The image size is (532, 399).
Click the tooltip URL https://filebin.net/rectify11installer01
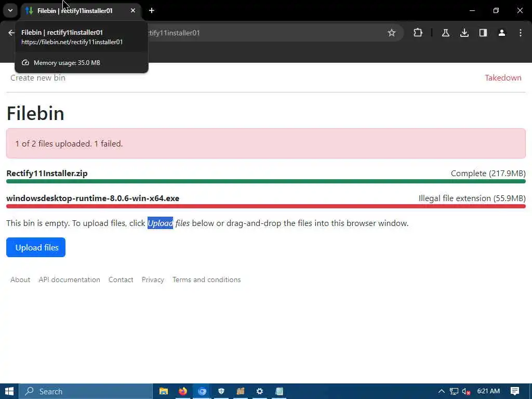[x=72, y=42]
